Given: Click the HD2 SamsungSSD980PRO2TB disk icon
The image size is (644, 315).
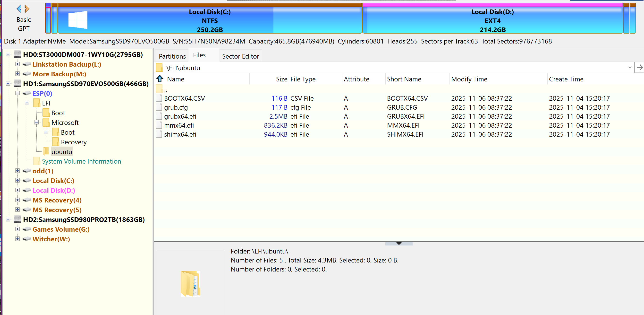Looking at the screenshot, I should tap(17, 219).
